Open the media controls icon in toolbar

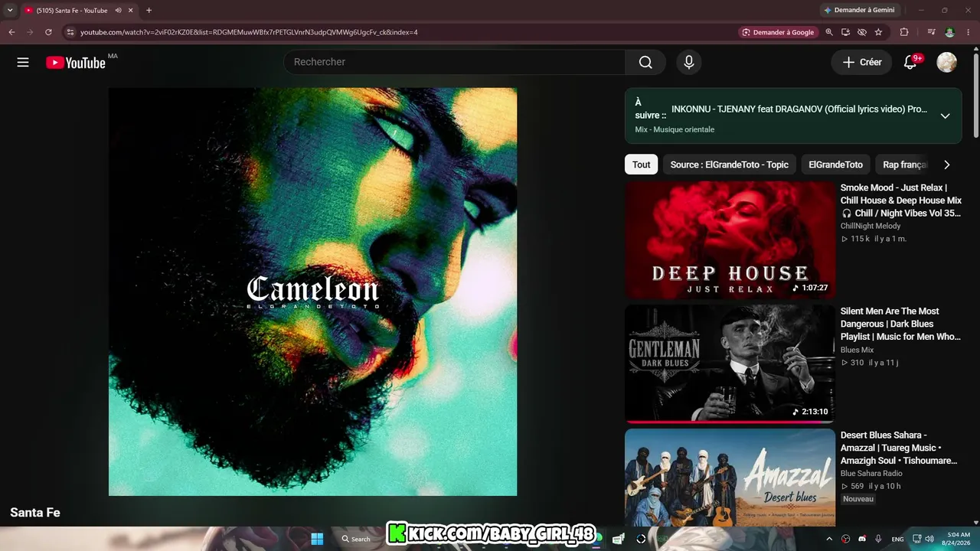coord(931,32)
